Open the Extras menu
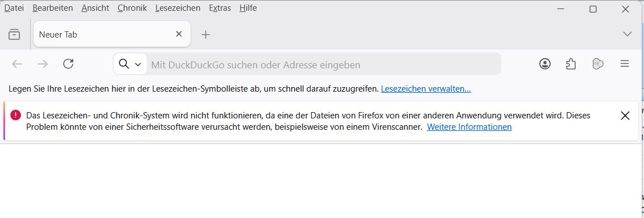Image resolution: width=644 pixels, height=218 pixels. pyautogui.click(x=220, y=8)
